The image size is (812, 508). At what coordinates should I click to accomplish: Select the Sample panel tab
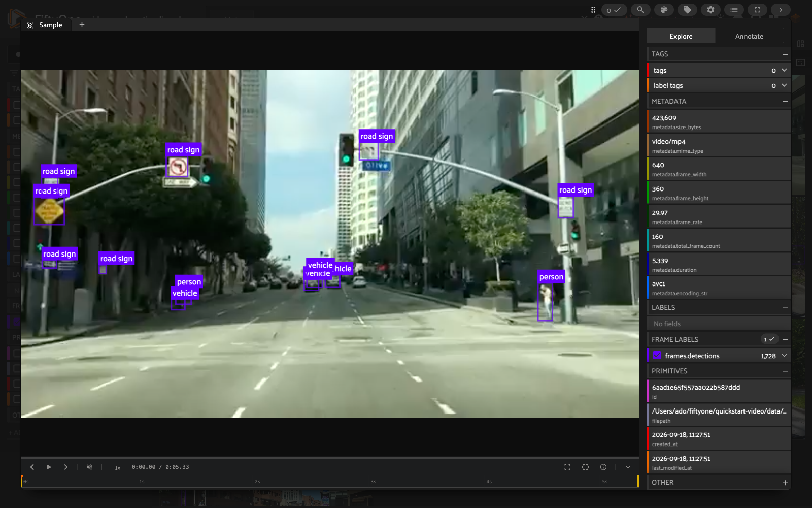(x=46, y=25)
